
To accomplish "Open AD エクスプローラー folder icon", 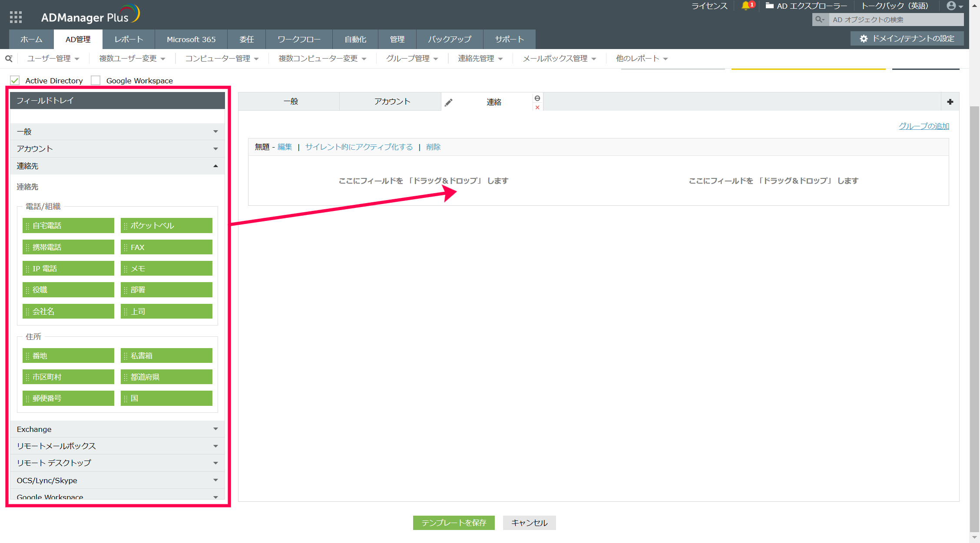I will point(769,6).
